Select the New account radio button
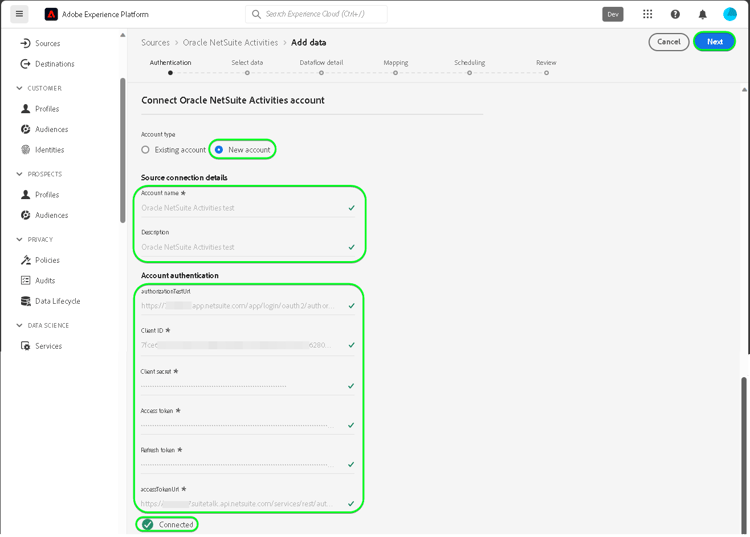 click(219, 150)
